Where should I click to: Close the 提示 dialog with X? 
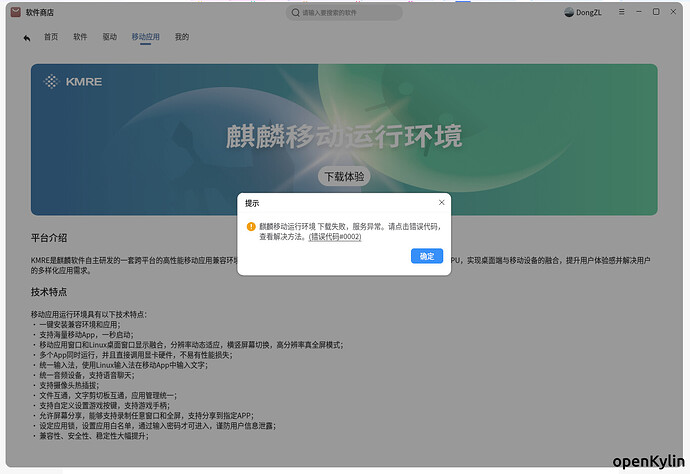click(x=441, y=202)
